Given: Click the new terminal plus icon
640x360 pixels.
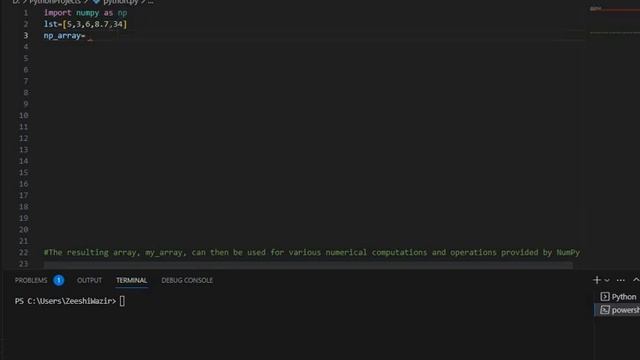Looking at the screenshot, I should 597,280.
